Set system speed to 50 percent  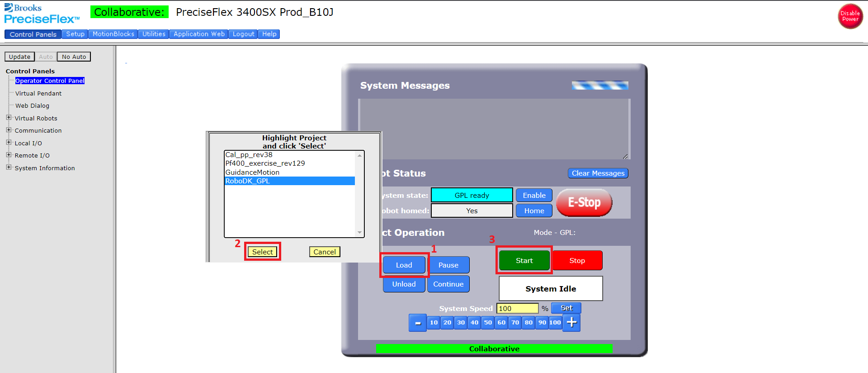pos(488,322)
